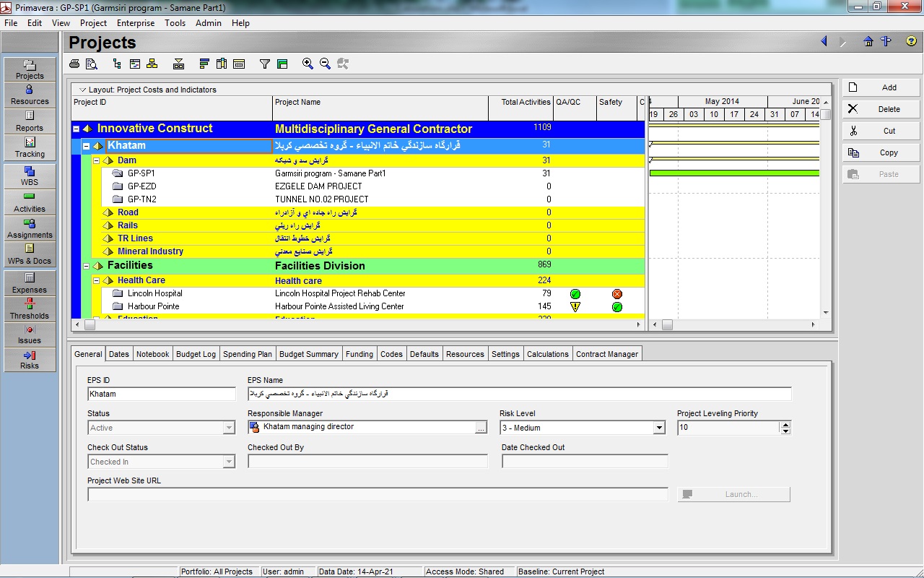Open Expenses in the left sidebar

coord(30,283)
